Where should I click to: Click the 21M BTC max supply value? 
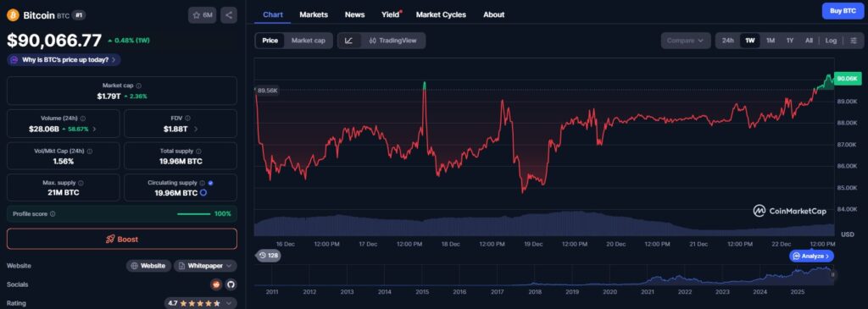click(63, 193)
